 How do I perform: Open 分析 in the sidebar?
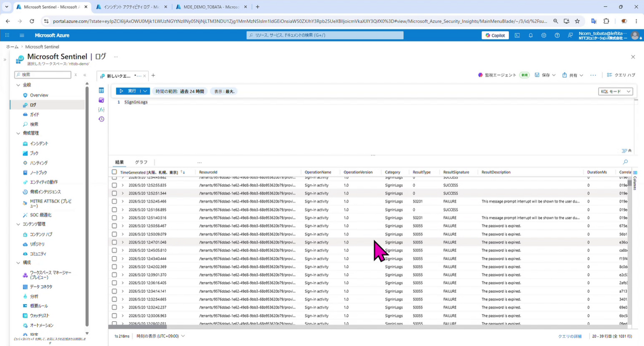click(x=34, y=297)
